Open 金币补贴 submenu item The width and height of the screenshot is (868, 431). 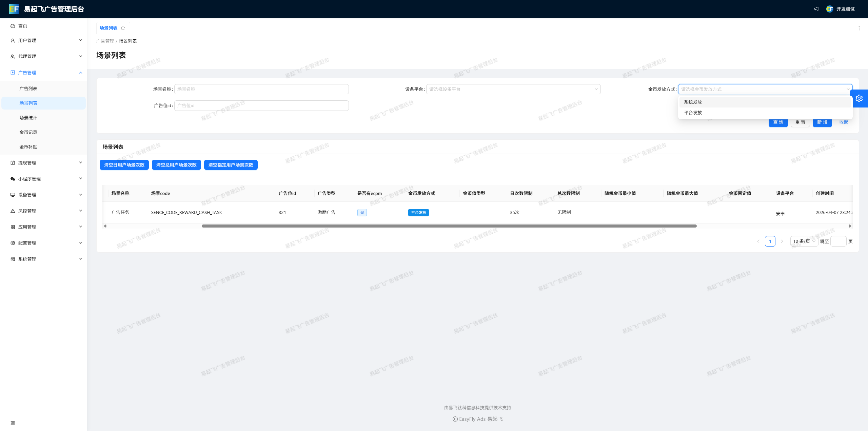[x=43, y=147]
